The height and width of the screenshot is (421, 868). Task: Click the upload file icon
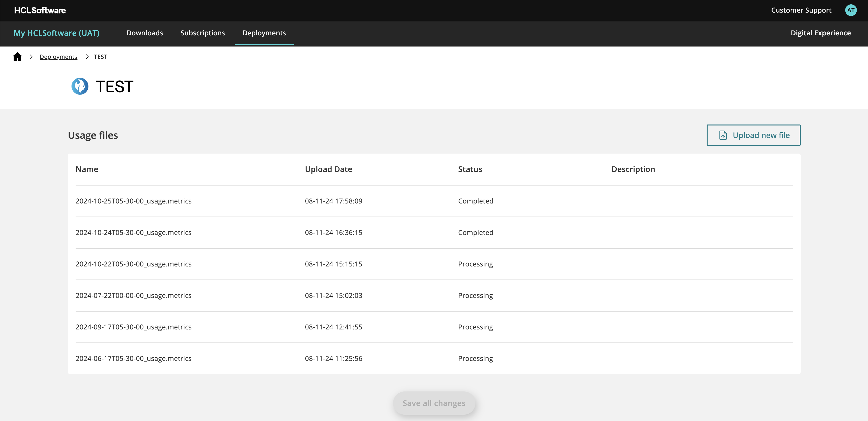click(723, 135)
